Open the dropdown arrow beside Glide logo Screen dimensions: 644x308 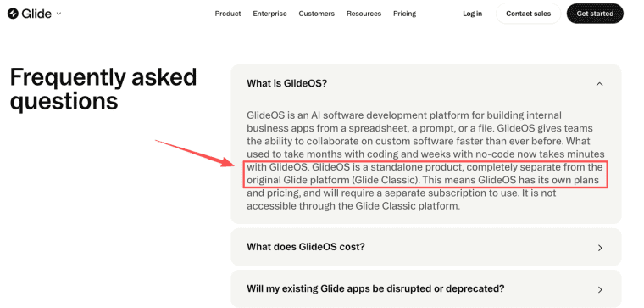pyautogui.click(x=58, y=14)
